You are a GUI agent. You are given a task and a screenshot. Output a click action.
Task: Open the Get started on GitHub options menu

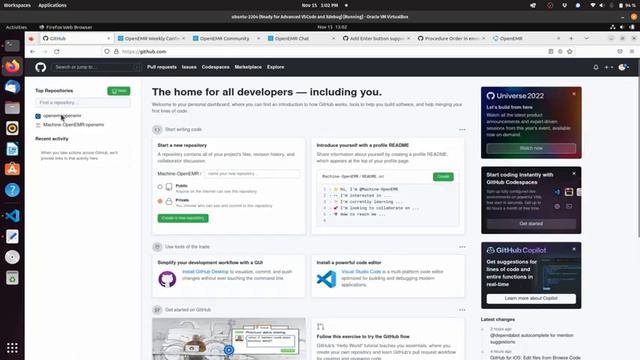(x=462, y=310)
